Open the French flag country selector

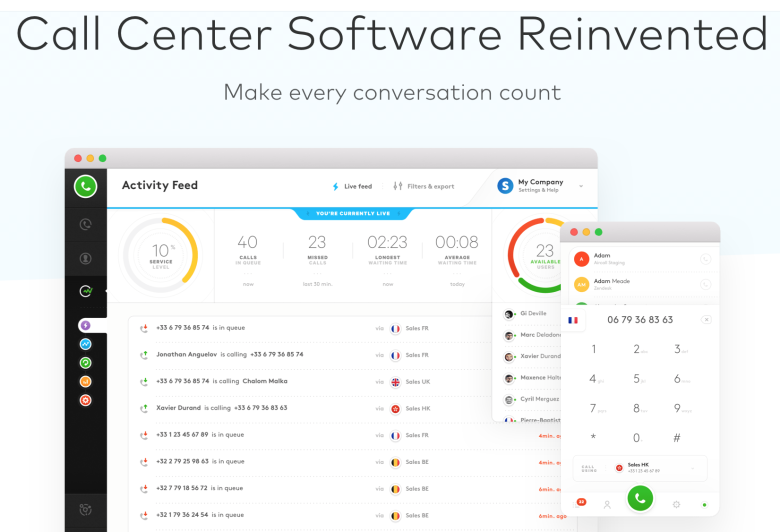[x=573, y=320]
